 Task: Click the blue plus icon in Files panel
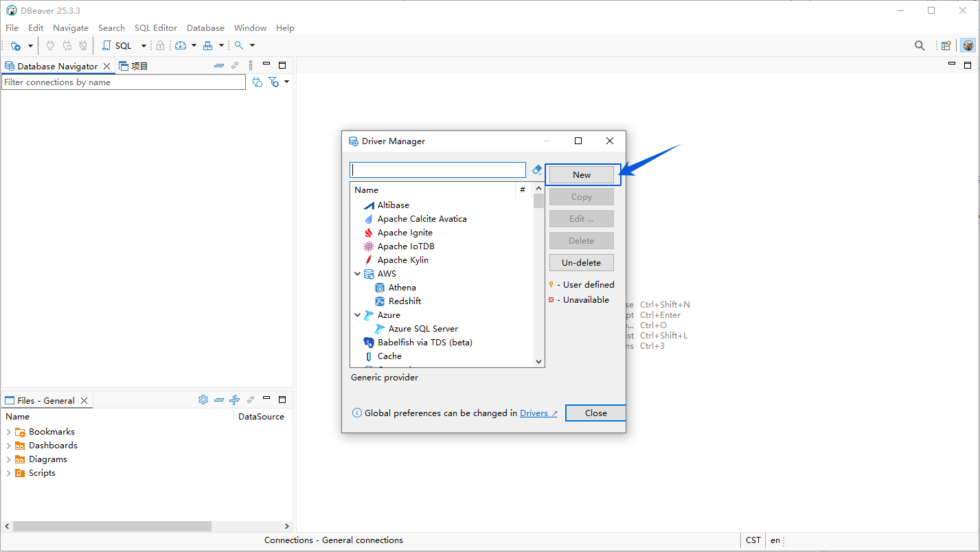tap(234, 400)
